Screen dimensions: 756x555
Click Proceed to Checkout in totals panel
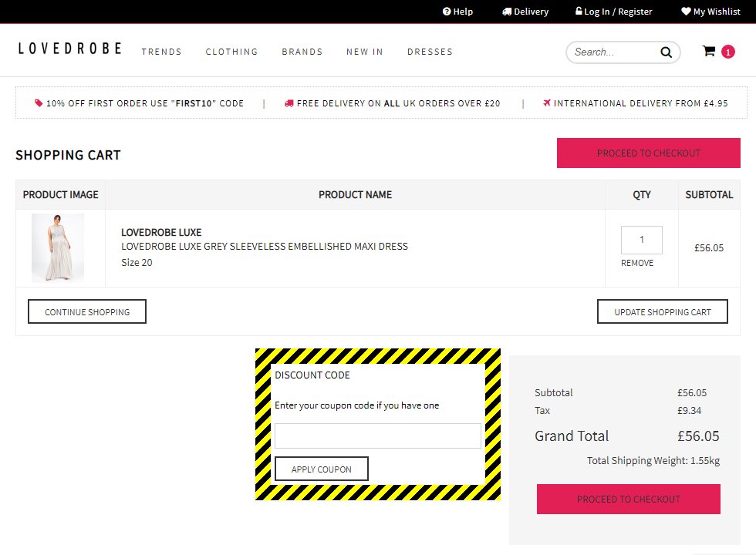click(x=628, y=499)
